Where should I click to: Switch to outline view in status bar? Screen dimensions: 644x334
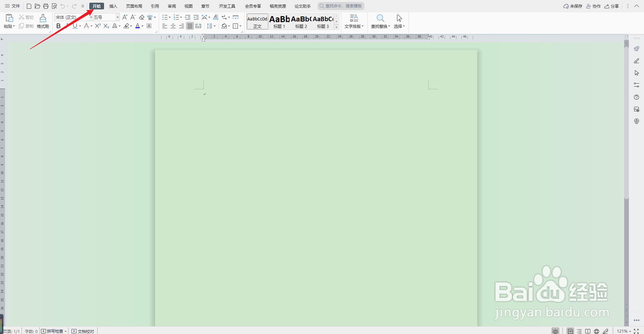coord(579,331)
